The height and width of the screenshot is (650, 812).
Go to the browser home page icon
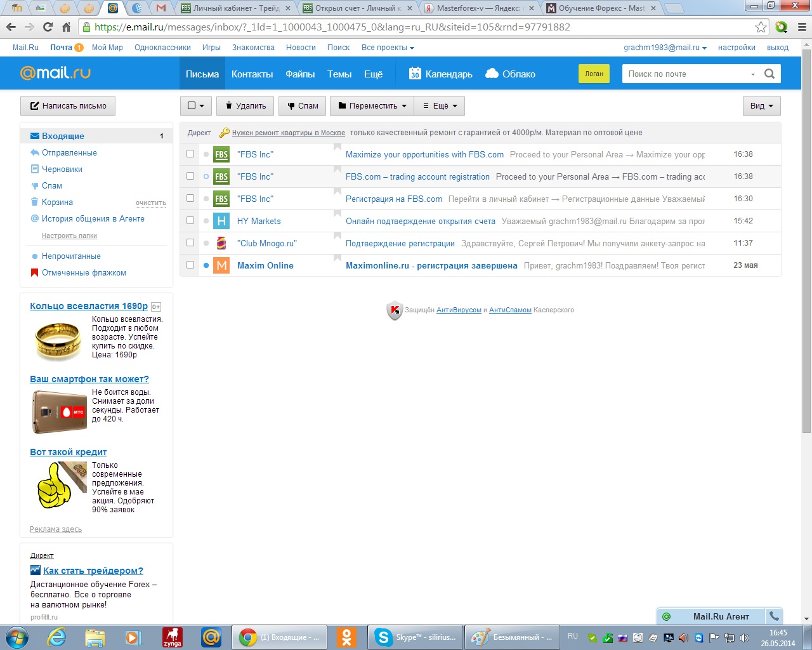click(x=66, y=27)
